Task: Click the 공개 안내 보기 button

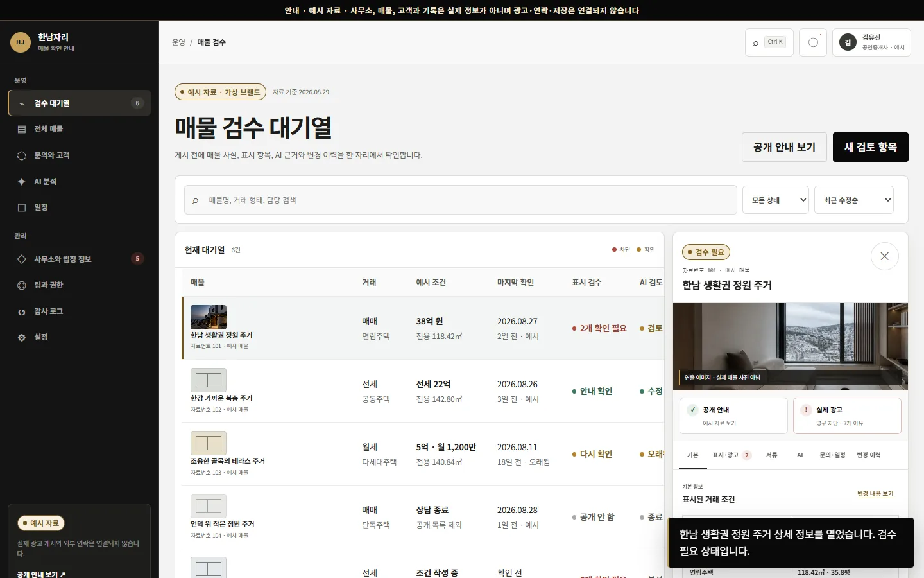Action: tap(784, 147)
